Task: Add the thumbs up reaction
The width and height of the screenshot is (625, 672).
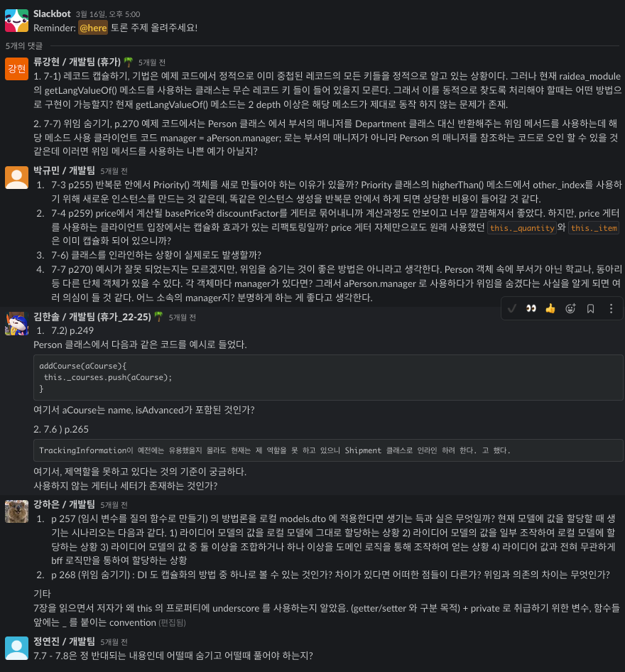Action: tap(550, 308)
